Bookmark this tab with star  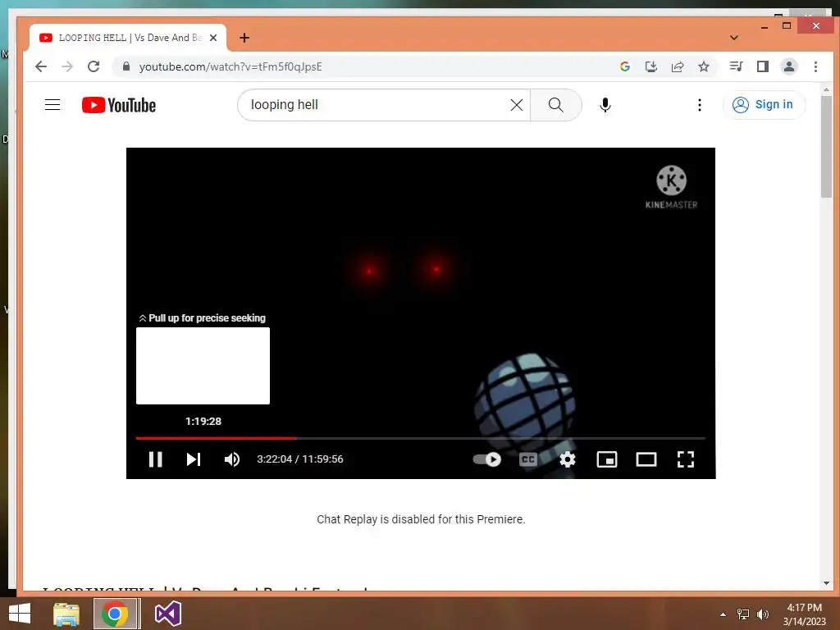coord(704,66)
